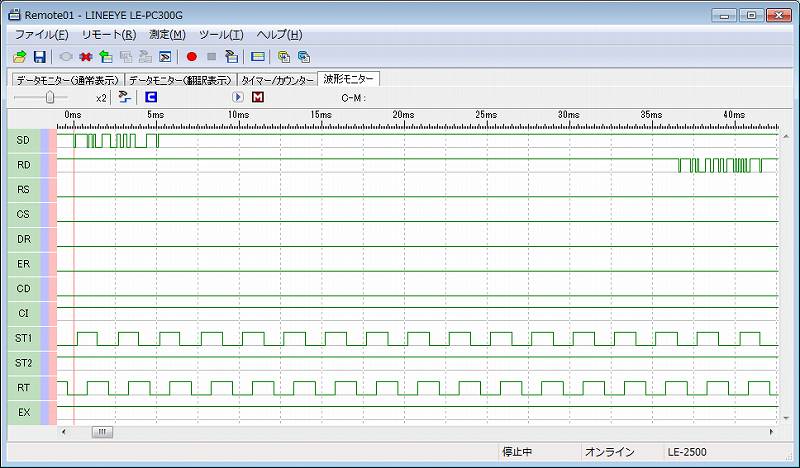
Task: Click the CI signal label
Action: coord(23,313)
